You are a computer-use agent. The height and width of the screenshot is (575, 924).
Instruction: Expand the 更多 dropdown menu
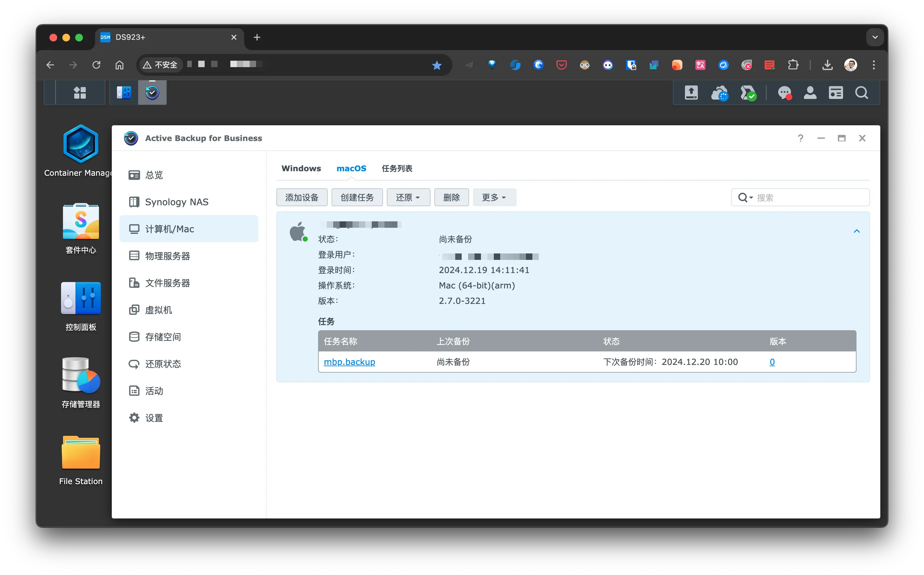[494, 197]
